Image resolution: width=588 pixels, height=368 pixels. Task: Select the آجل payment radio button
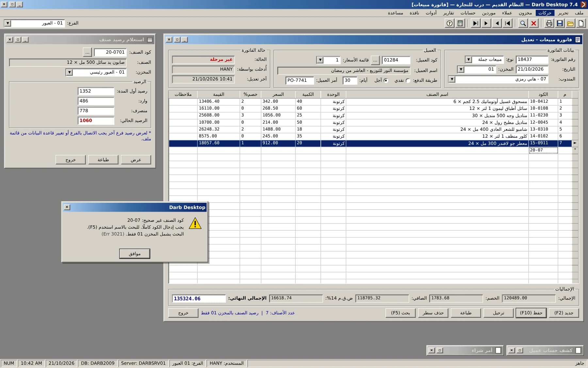coord(386,80)
